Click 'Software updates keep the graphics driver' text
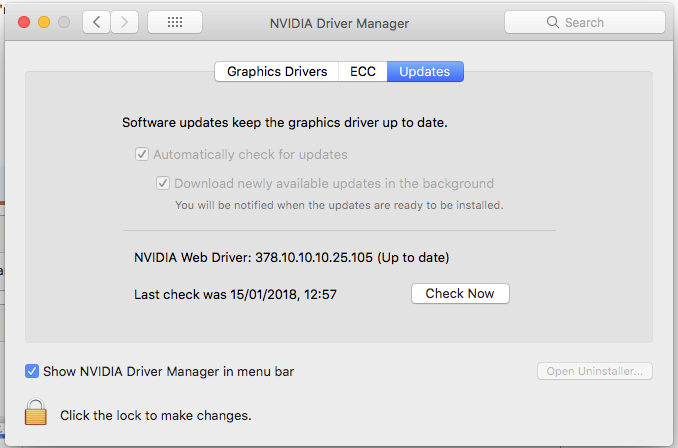This screenshot has height=448, width=678. pos(285,123)
